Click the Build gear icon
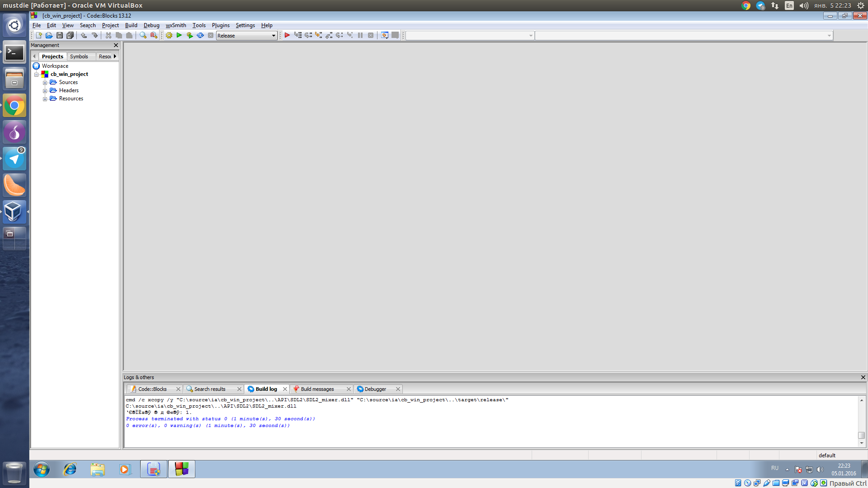 [169, 35]
